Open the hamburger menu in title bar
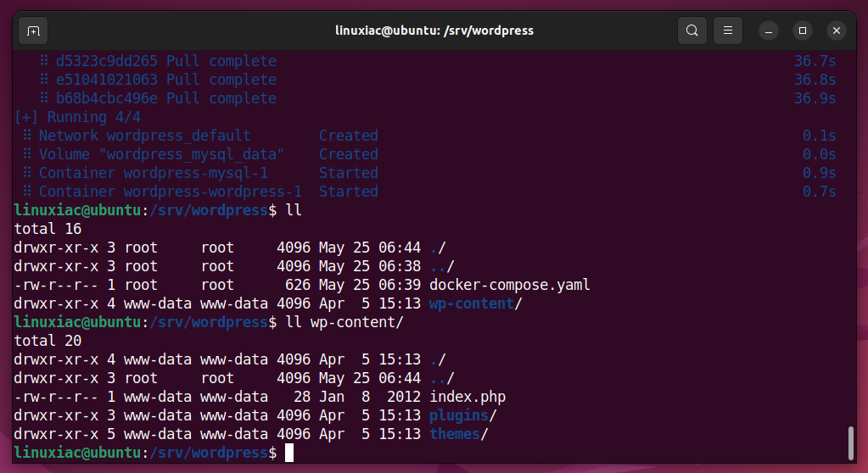The width and height of the screenshot is (868, 473). (x=727, y=31)
